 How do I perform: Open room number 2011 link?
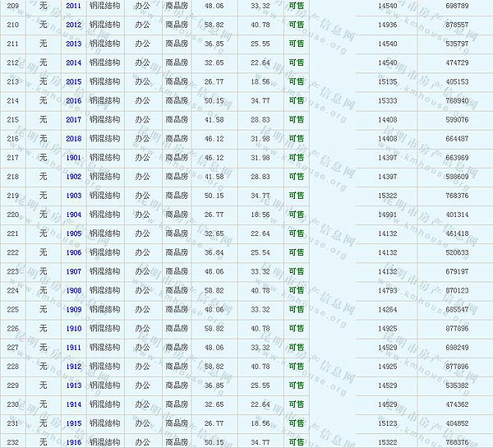click(73, 6)
